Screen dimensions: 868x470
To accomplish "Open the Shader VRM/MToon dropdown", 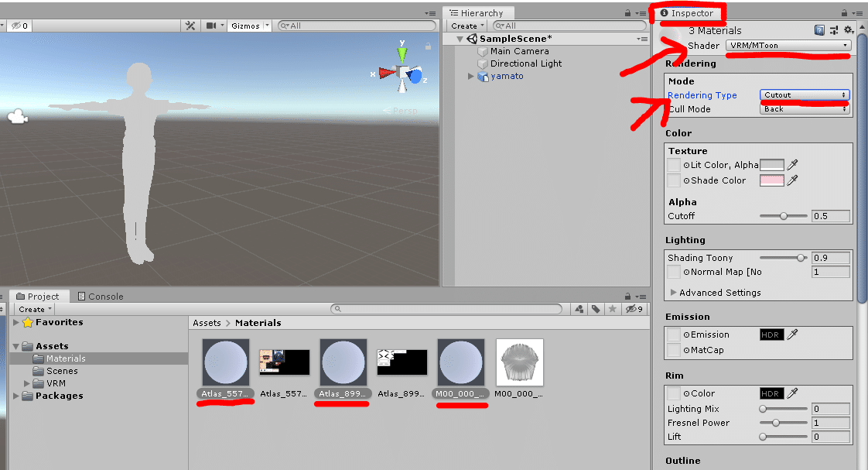I will click(788, 46).
